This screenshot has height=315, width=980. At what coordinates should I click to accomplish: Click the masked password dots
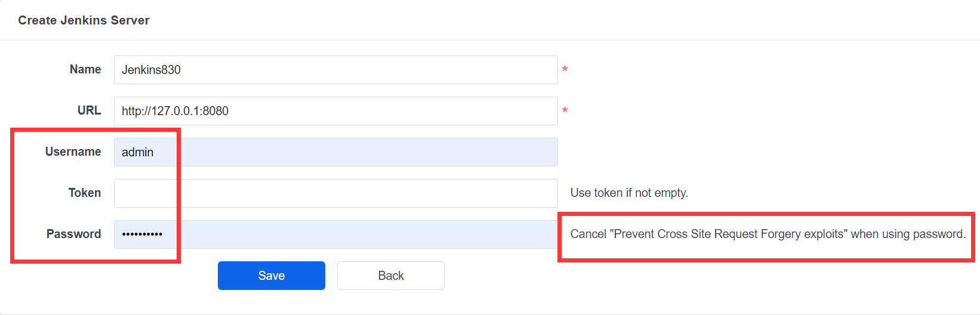click(142, 234)
